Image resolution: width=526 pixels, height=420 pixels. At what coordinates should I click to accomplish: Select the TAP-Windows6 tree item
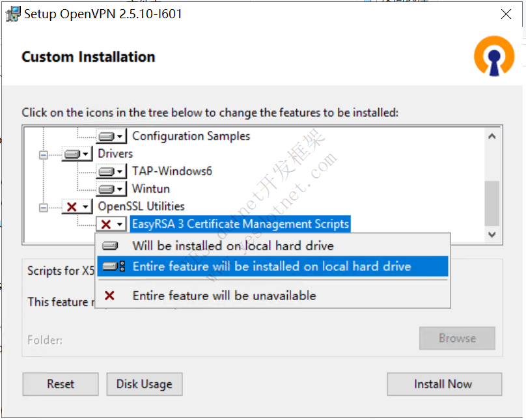[172, 171]
